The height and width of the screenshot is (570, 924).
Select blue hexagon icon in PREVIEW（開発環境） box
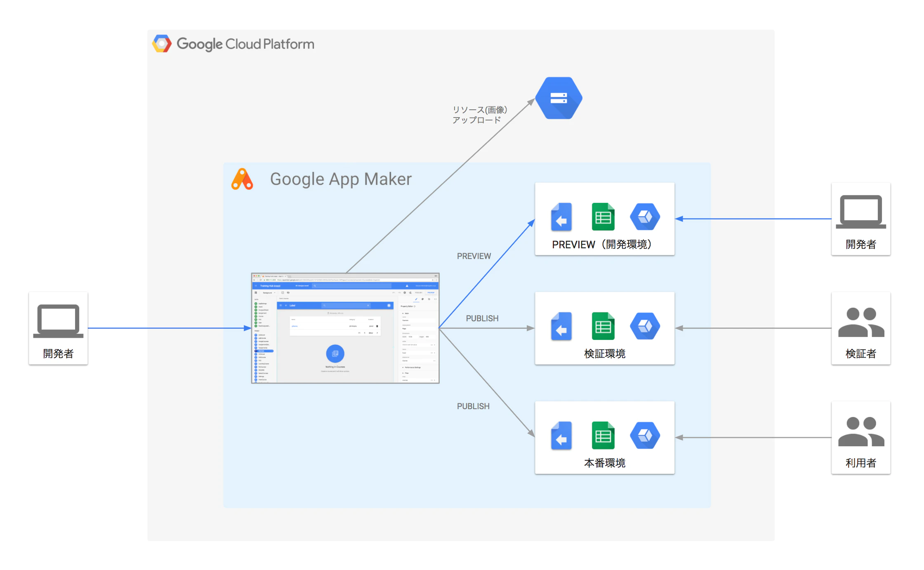pyautogui.click(x=645, y=217)
